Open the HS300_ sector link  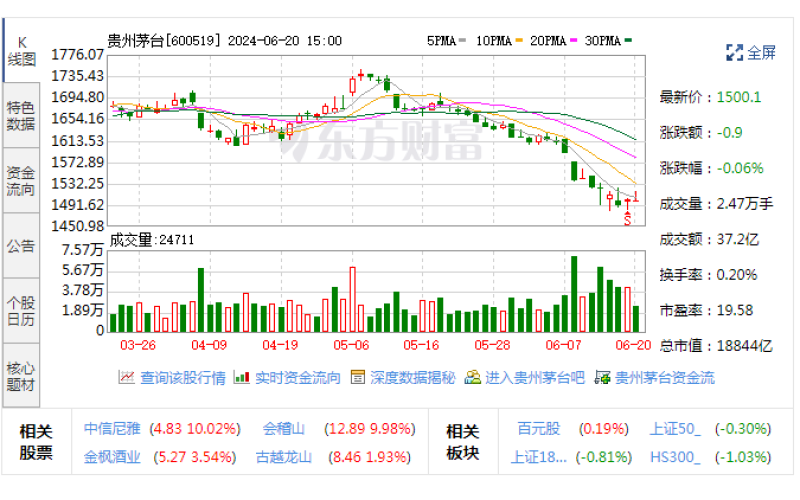pos(675,457)
